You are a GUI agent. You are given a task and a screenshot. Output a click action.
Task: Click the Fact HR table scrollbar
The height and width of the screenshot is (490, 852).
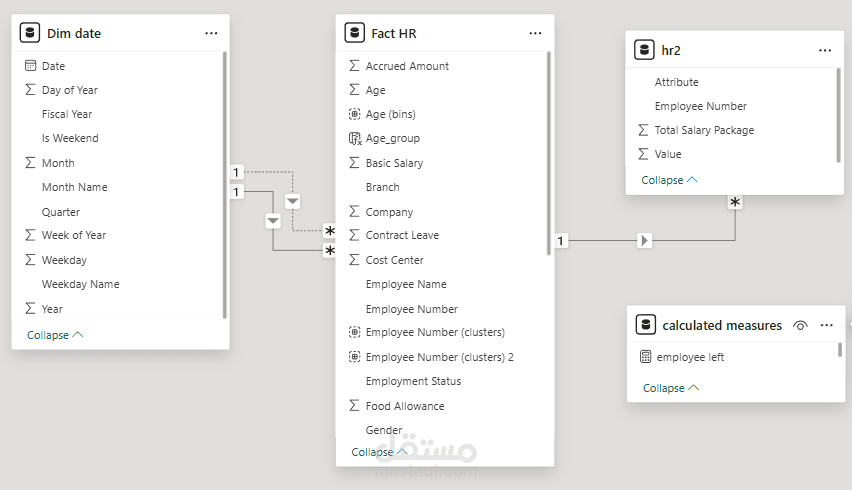pos(549,150)
